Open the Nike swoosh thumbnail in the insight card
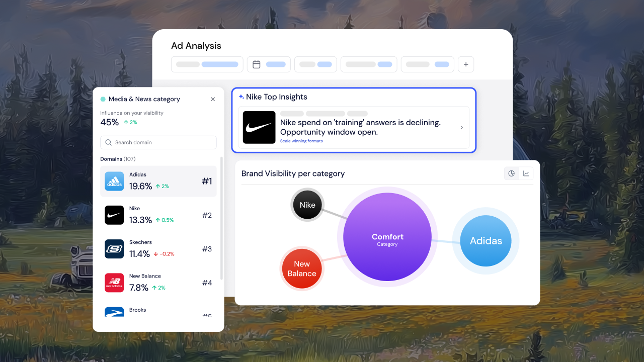Viewport: 644px width, 362px height. 259,127
